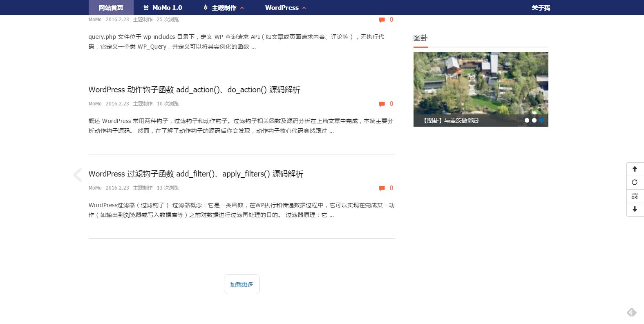Click the scroll-to-bottom arrow icon
This screenshot has width=644, height=324.
[635, 209]
